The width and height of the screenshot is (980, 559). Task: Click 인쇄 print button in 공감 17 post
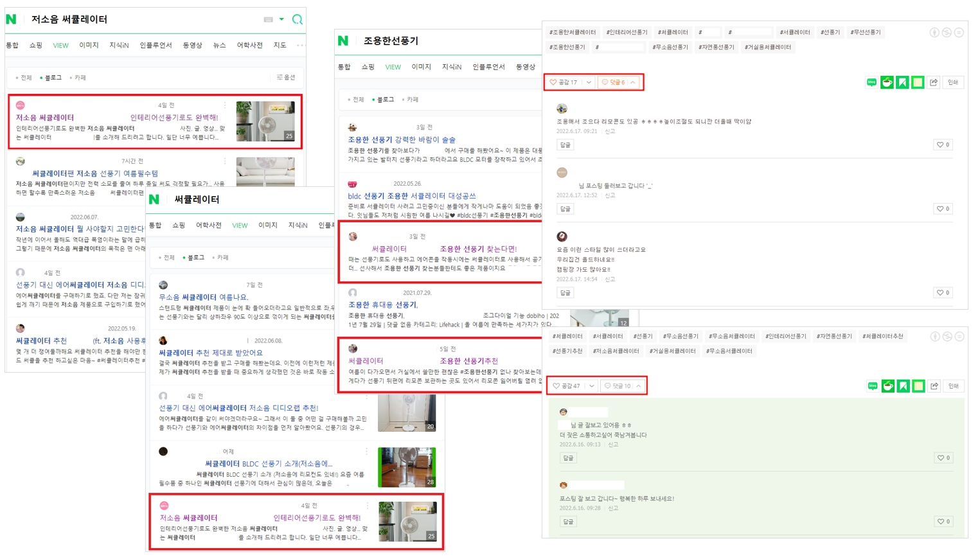[953, 82]
